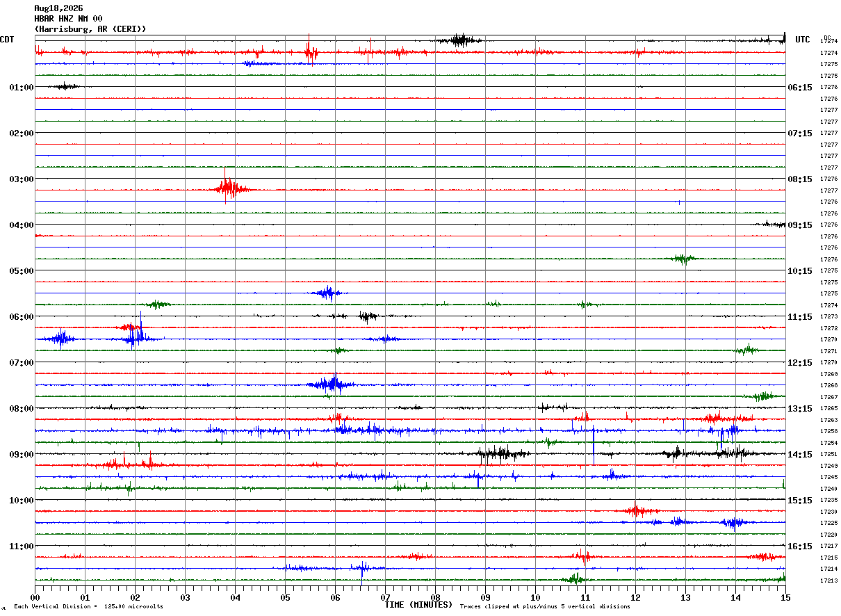Click the minute 15 tick label on the x-axis
The image size is (841, 616).
pos(785,597)
